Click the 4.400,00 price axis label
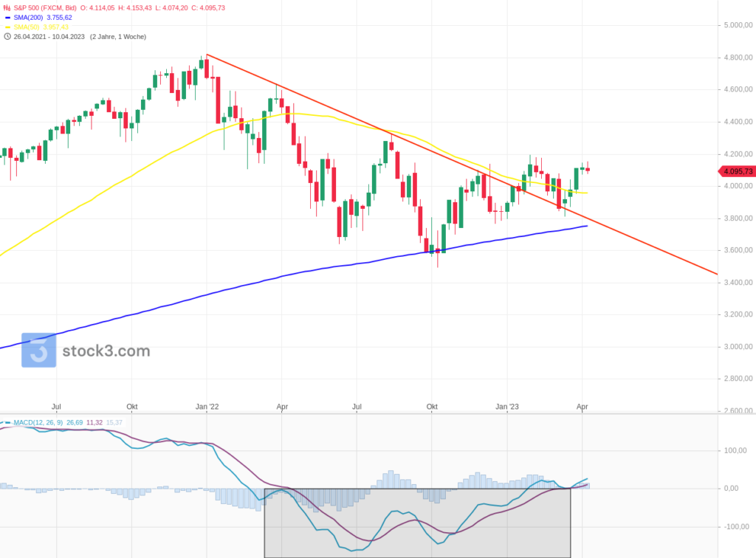The image size is (756, 558). coord(738,122)
